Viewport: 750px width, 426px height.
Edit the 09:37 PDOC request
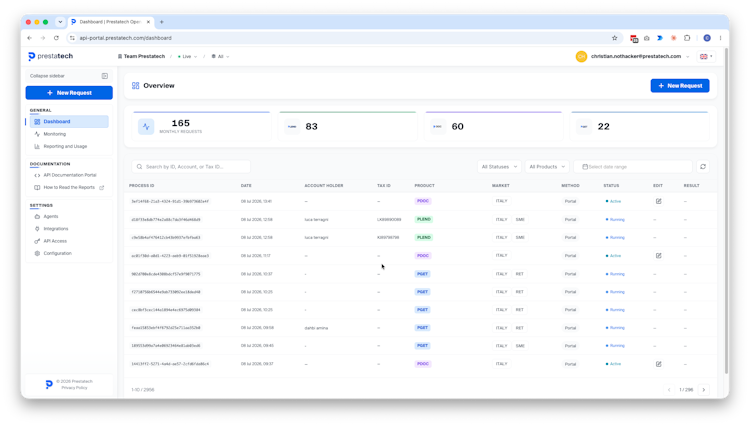[x=659, y=364]
